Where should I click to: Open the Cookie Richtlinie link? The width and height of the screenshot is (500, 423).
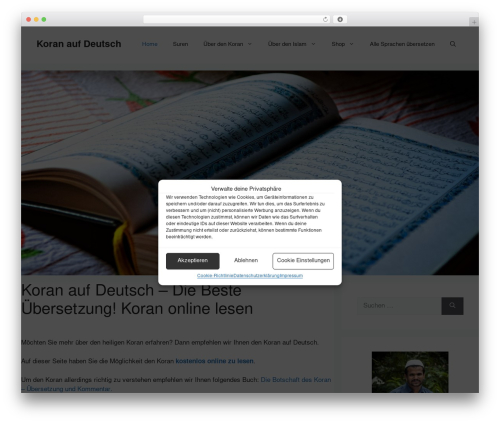click(x=215, y=276)
